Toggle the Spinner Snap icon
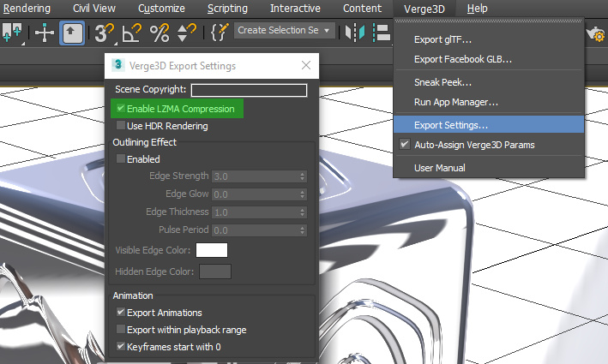Screen dimensions: 608x364 [186, 33]
